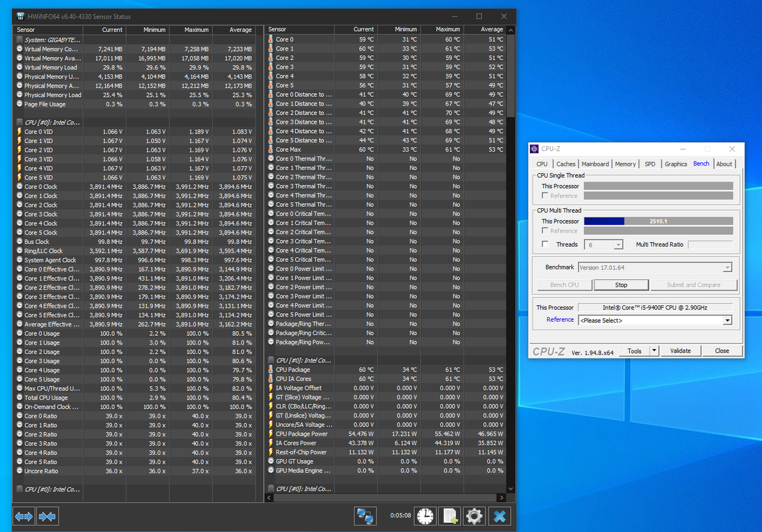Click the Core 0 Clock sensor icon
Image resolution: width=762 pixels, height=532 pixels.
coord(19,187)
